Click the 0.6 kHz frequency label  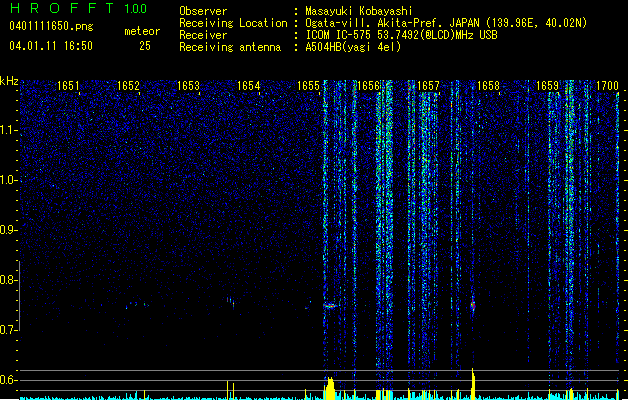point(8,380)
